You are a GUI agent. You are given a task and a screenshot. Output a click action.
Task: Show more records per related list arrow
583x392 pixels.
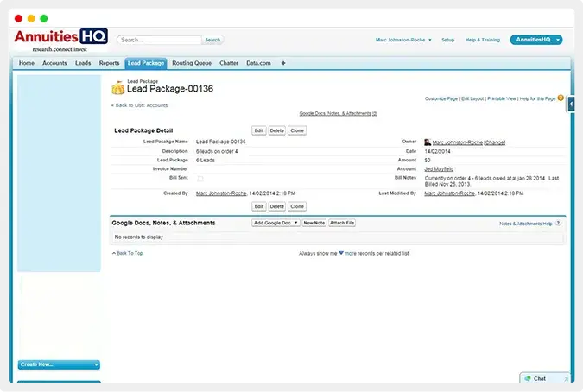341,253
